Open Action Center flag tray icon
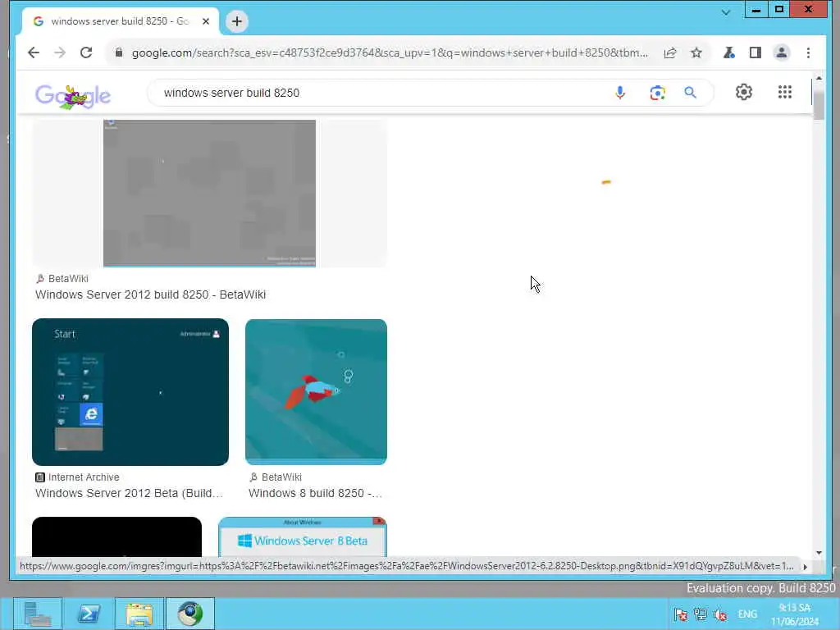840x630 pixels. coord(681,614)
